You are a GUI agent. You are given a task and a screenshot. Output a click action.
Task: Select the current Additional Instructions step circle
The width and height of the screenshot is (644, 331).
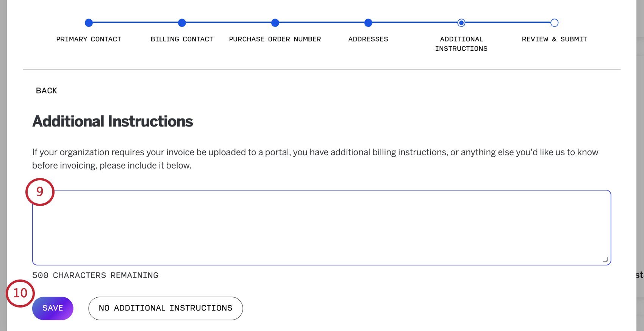461,23
